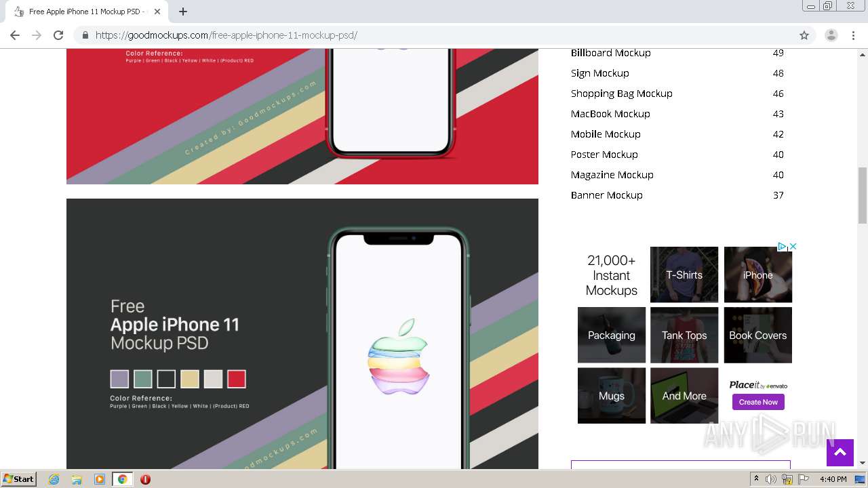This screenshot has width=868, height=488.
Task: Open the AdChoices info icon
Action: 782,247
